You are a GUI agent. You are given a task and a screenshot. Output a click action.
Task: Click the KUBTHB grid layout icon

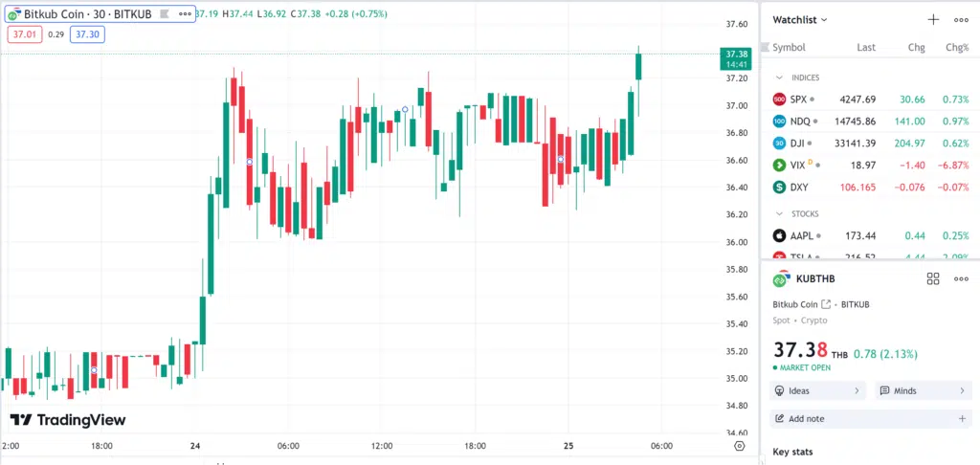933,278
